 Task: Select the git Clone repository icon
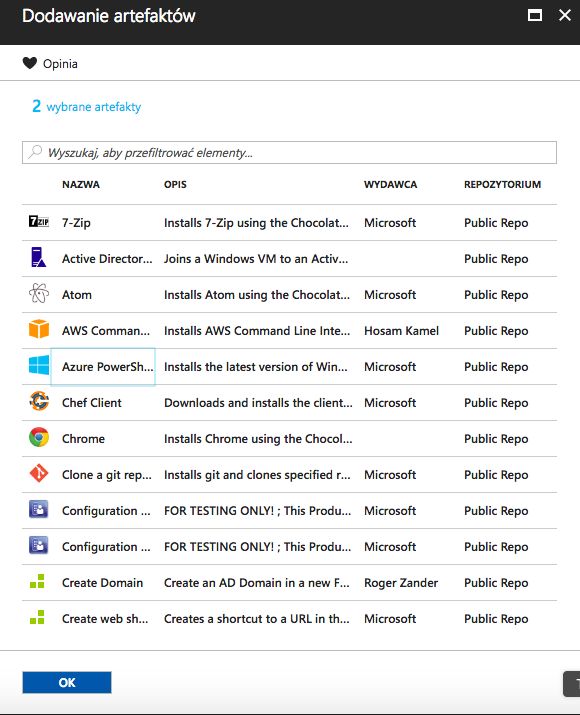tap(39, 473)
